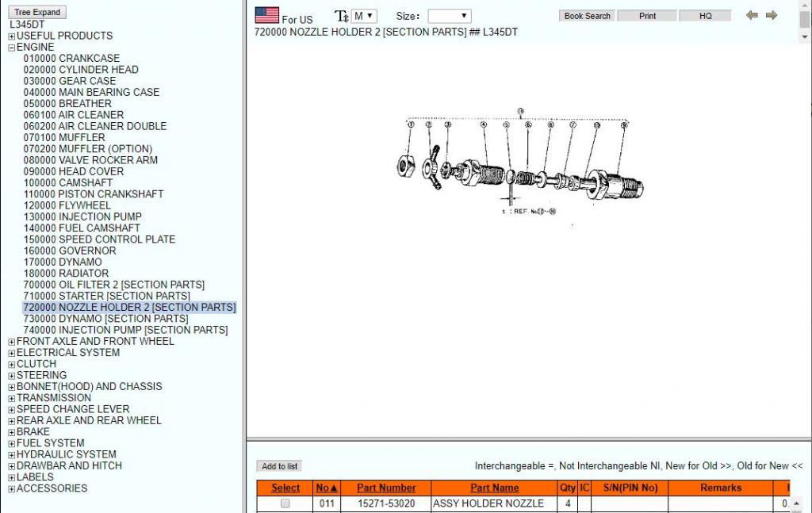Screen dimensions: 812x513
Task: Click the nozzle holder exploded diagram
Action: click(520, 163)
